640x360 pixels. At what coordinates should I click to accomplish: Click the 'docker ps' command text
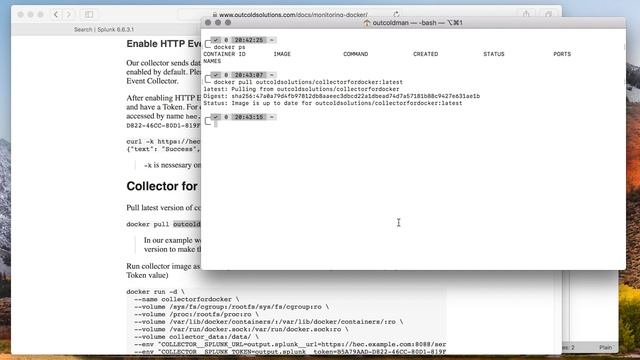[x=229, y=47]
